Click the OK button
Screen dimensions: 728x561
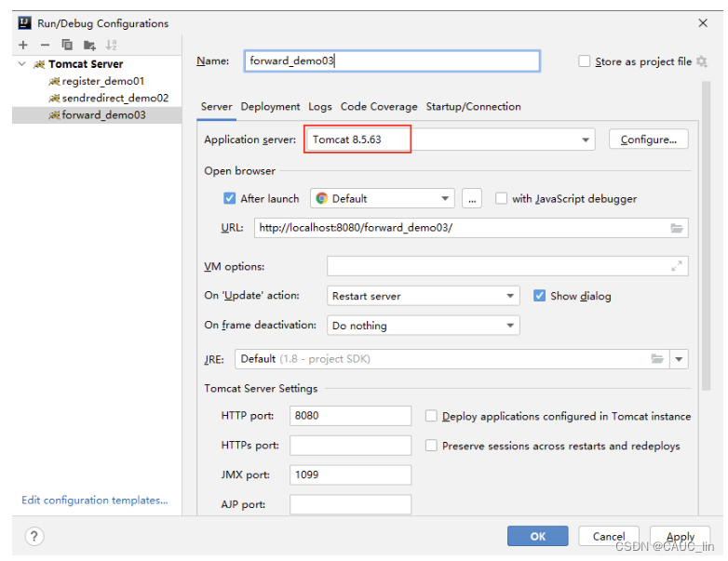(x=538, y=536)
